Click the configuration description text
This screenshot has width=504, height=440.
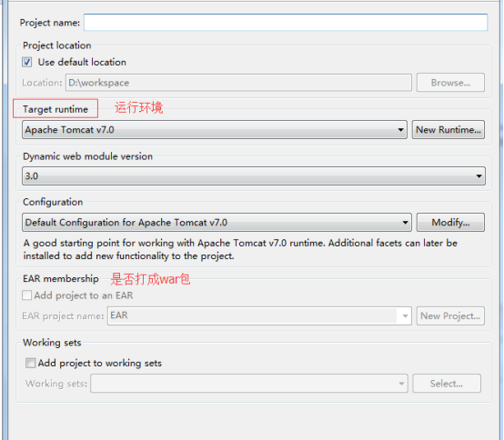(x=240, y=250)
